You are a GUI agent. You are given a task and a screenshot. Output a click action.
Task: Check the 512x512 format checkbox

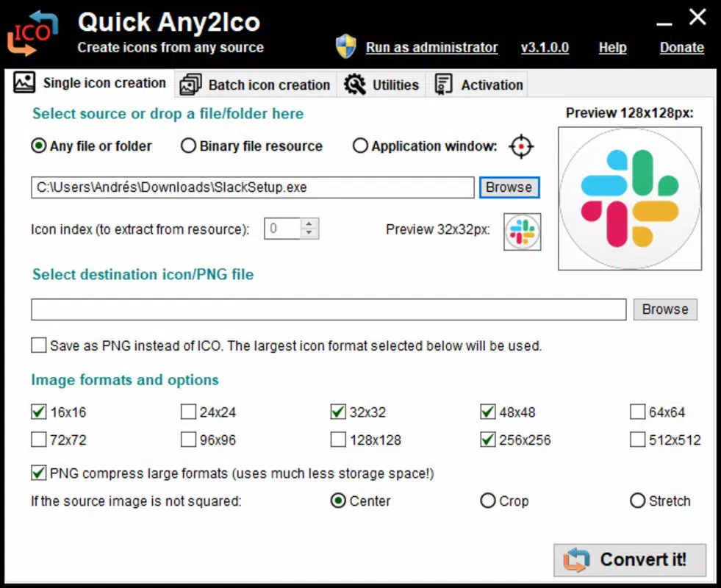pyautogui.click(x=637, y=440)
